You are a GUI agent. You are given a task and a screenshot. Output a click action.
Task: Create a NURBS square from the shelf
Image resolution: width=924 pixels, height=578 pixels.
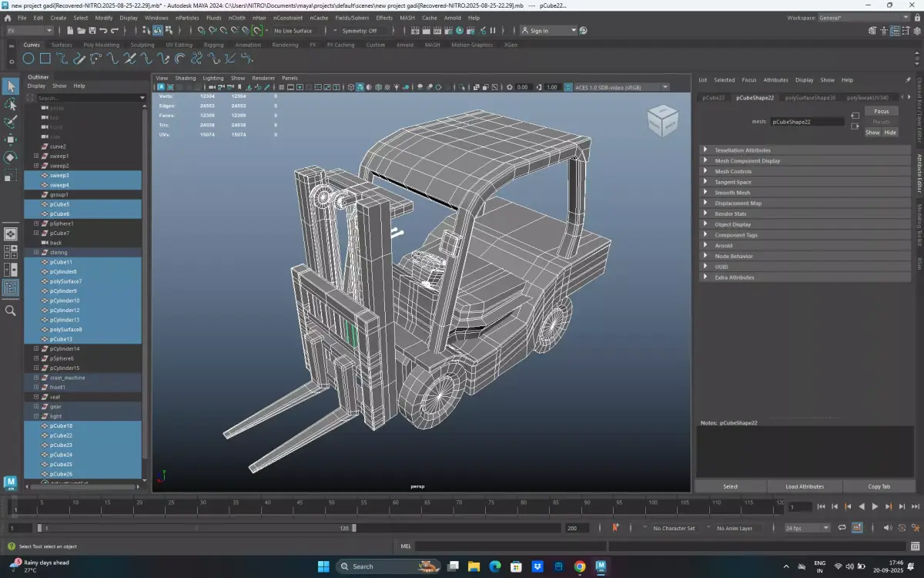click(45, 59)
